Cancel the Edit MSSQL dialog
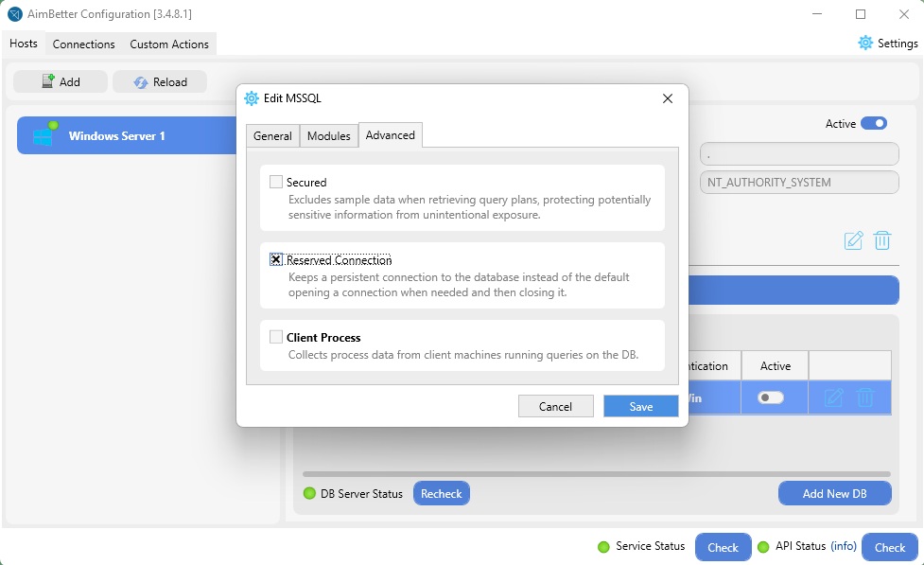This screenshot has width=924, height=565. click(x=555, y=406)
